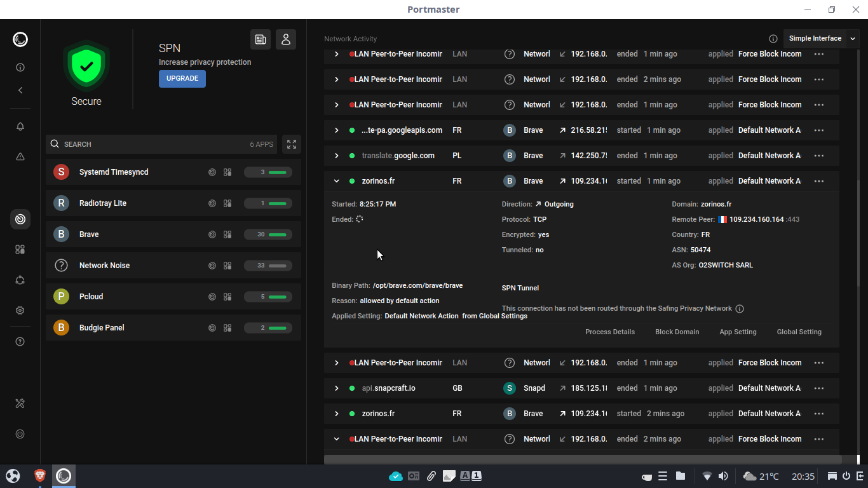Click the app search field
The height and width of the screenshot is (488, 868).
click(153, 144)
